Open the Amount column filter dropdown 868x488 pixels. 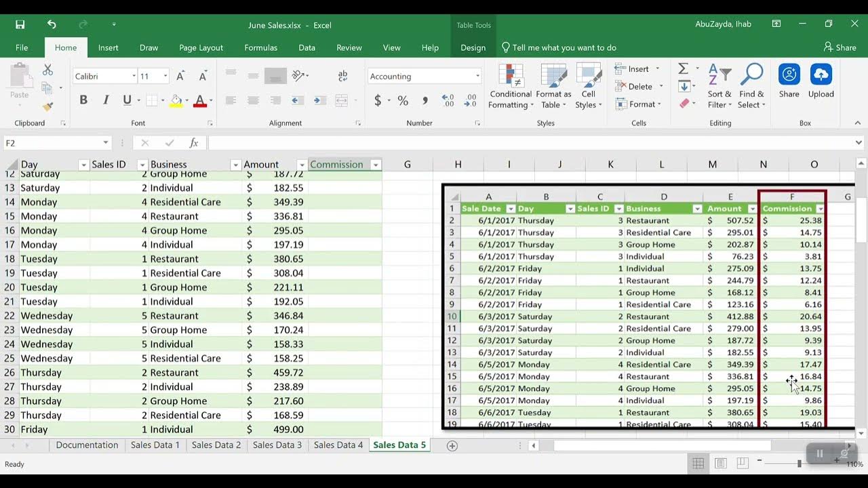click(x=301, y=165)
